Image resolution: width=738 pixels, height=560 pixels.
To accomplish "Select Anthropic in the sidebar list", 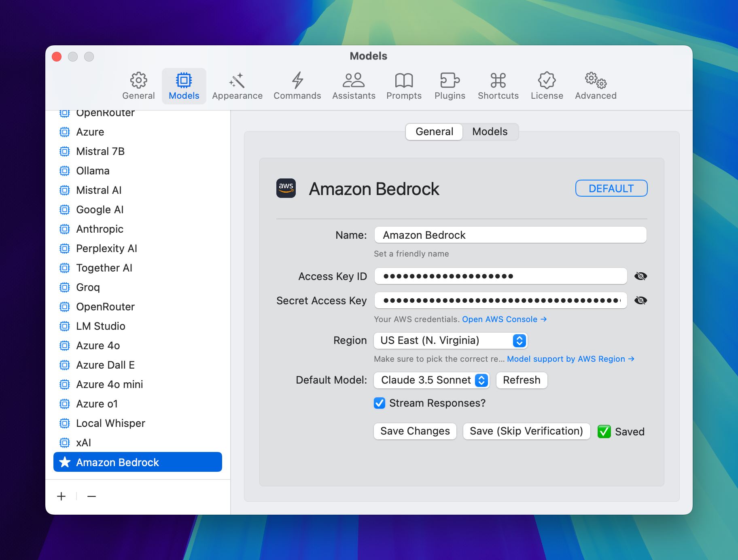I will pyautogui.click(x=100, y=229).
